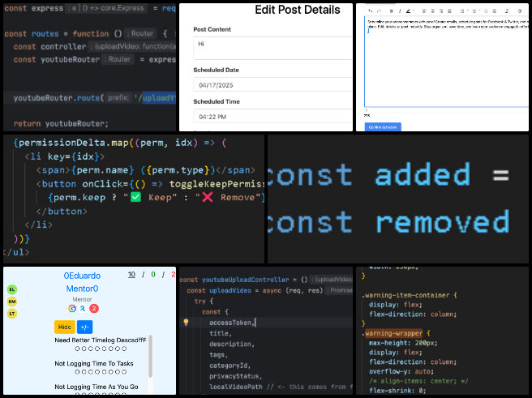Click the overflow-y: auto CSS line
532x398 pixels.
click(x=401, y=371)
